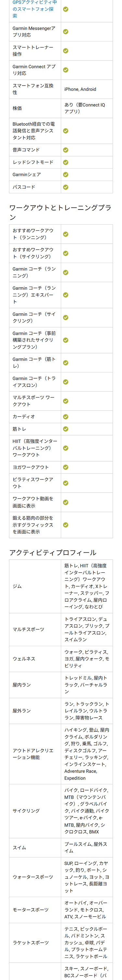Click the ワークアウトとトレーニングプラン section heading
The height and width of the screenshot is (980, 122).
(x=60, y=212)
